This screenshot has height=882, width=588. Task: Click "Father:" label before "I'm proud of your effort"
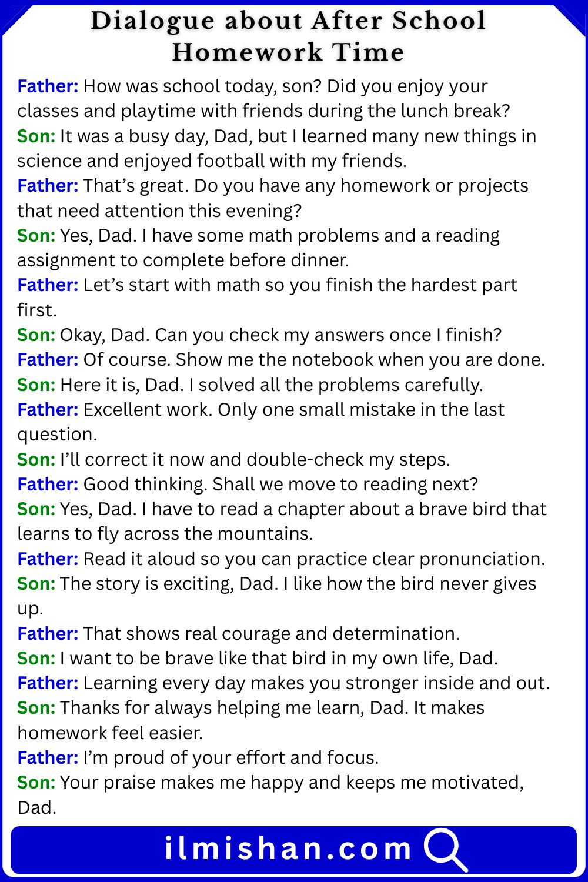[48, 758]
